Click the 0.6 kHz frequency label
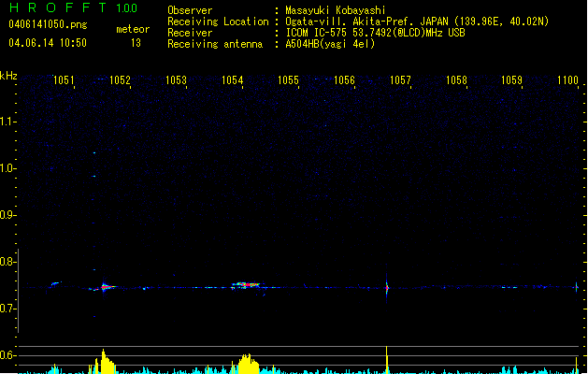The width and height of the screenshot is (588, 374). coord(7,355)
